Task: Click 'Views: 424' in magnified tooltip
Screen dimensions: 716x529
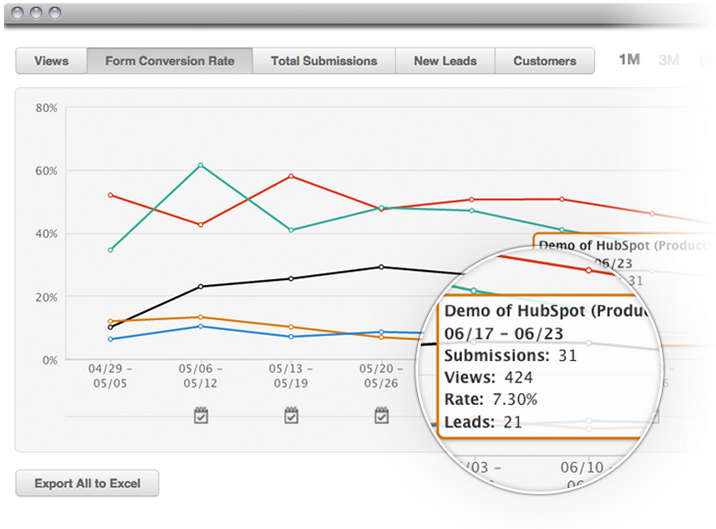Action: (x=489, y=377)
